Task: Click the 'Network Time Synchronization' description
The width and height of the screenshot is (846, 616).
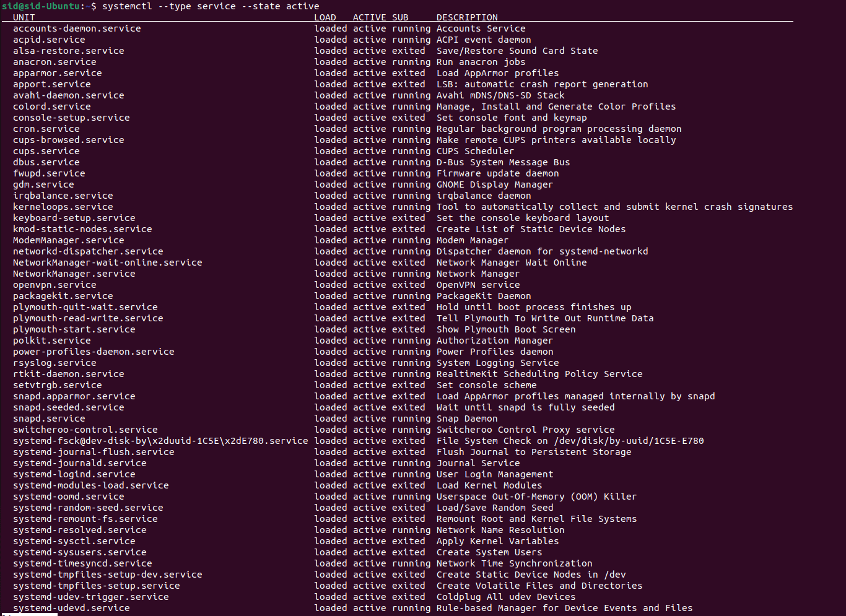Action: click(514, 563)
